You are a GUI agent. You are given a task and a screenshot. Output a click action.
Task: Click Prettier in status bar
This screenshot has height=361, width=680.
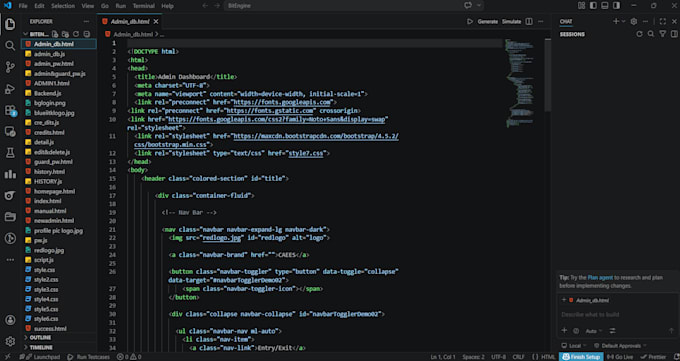coord(654,357)
